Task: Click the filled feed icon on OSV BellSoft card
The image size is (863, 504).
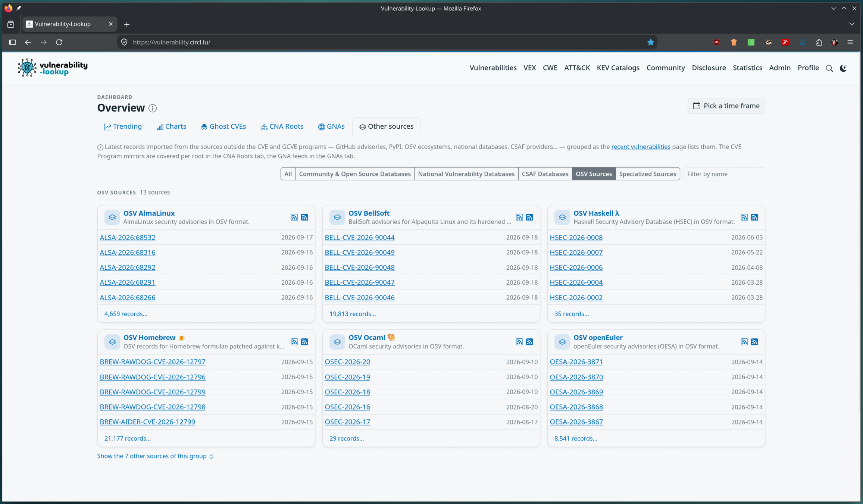Action: tap(529, 217)
